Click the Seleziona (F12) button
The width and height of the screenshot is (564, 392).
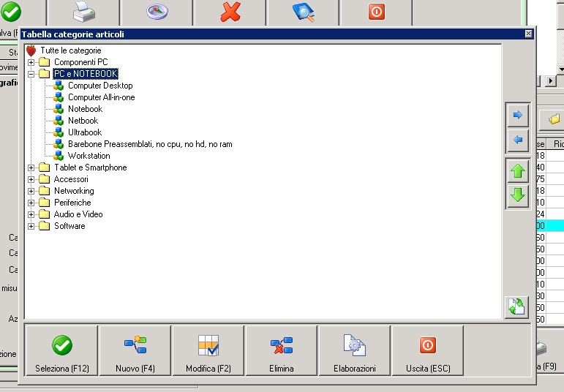click(x=62, y=350)
